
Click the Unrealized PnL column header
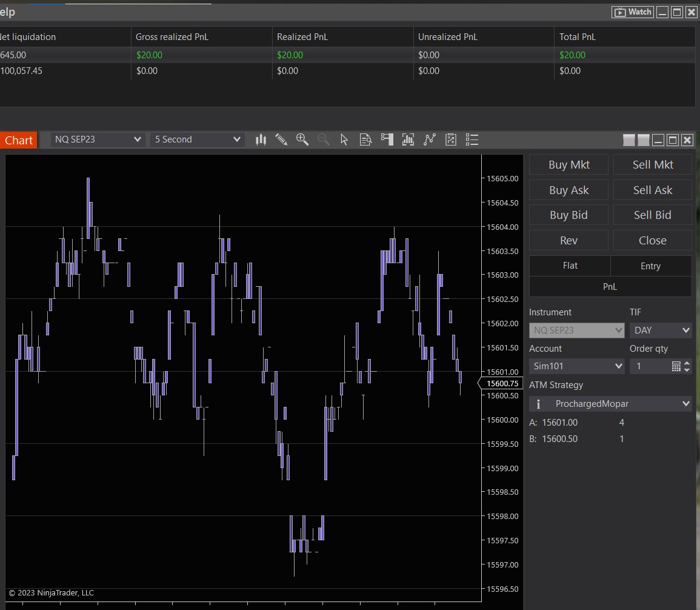pos(448,37)
